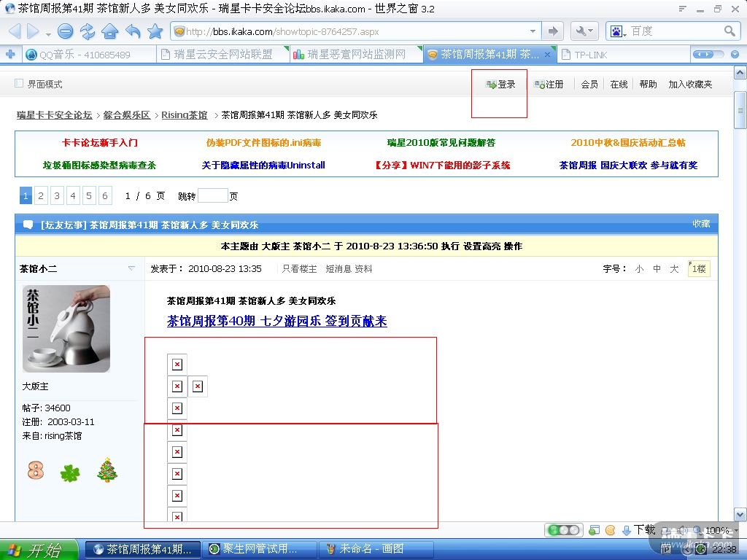Click the Go arrow button beside the address bar
This screenshot has width=747, height=560.
(553, 31)
